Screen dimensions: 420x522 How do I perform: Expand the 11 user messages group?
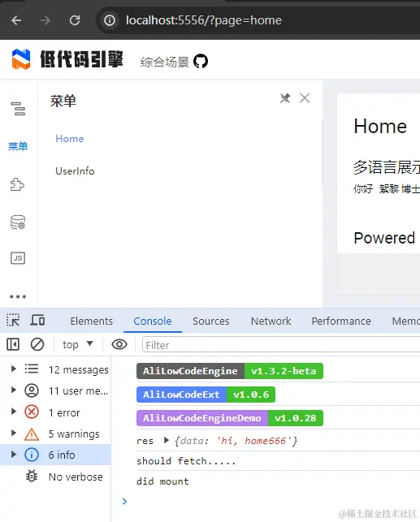click(14, 390)
